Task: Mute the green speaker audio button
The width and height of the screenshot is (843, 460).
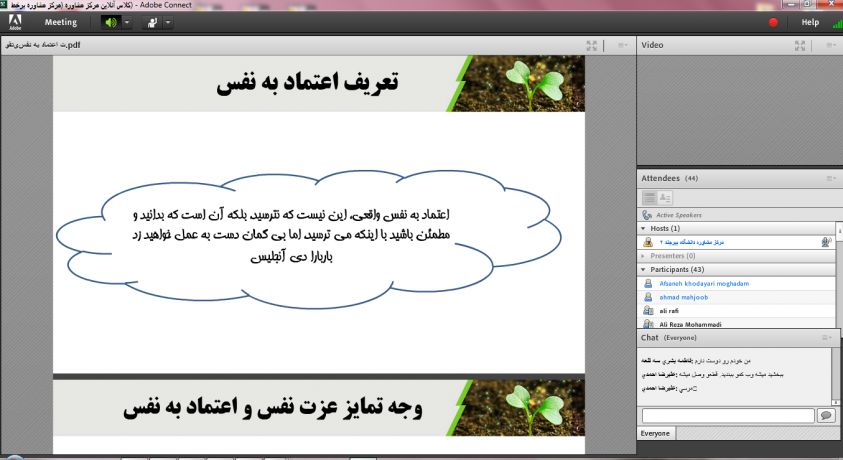Action: (x=111, y=23)
